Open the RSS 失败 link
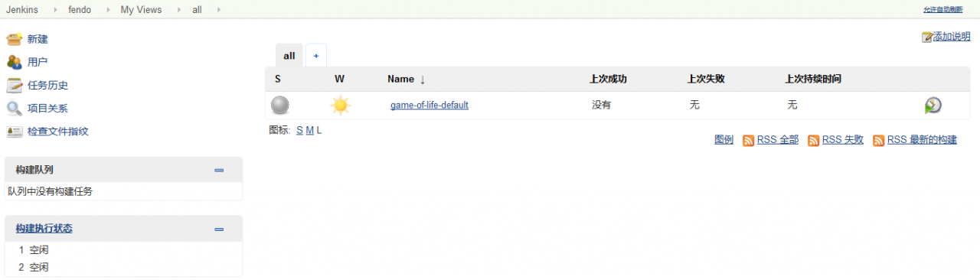Image resolution: width=980 pixels, height=280 pixels. pyautogui.click(x=843, y=140)
